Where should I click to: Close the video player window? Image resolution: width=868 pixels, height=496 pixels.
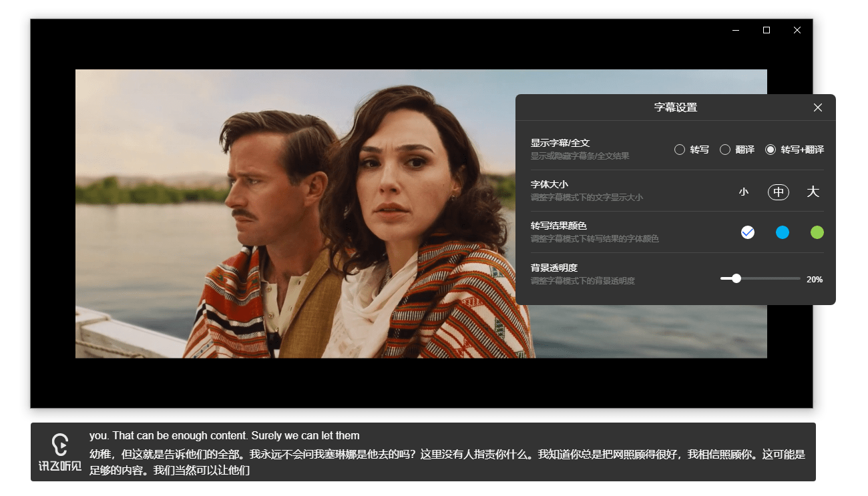tap(797, 30)
